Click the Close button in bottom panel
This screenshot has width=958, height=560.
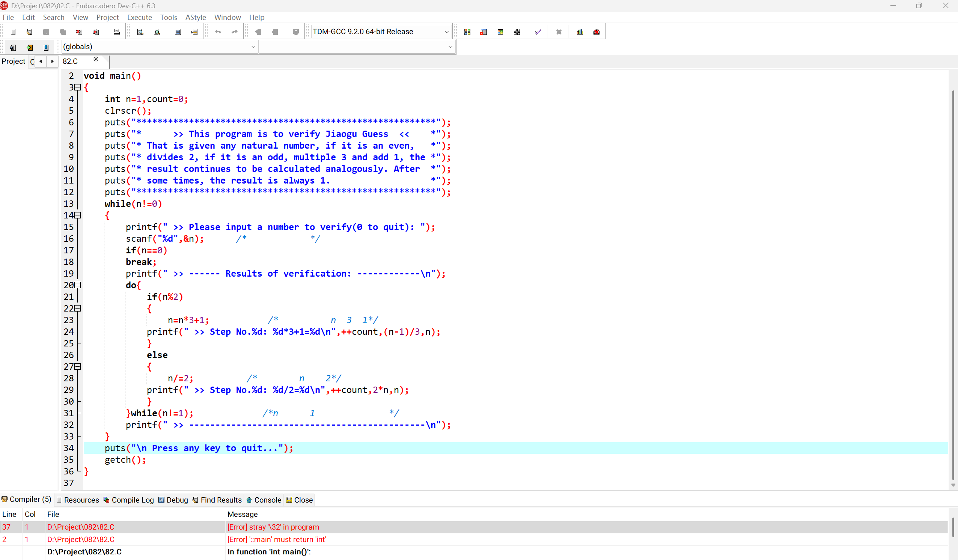299,500
